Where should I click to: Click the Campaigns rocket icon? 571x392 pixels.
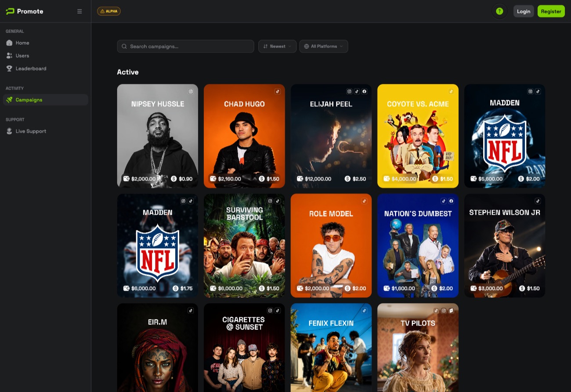tap(9, 100)
